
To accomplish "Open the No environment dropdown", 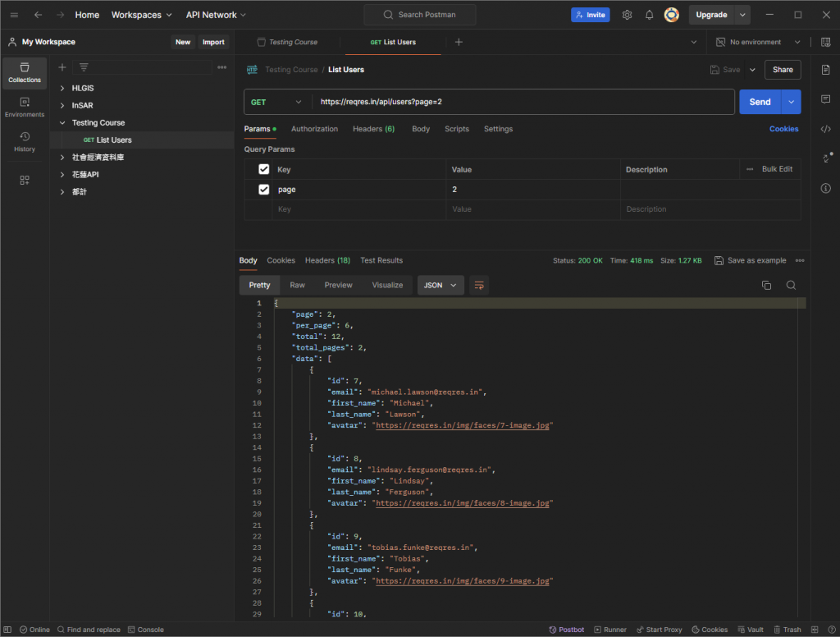I will [759, 42].
